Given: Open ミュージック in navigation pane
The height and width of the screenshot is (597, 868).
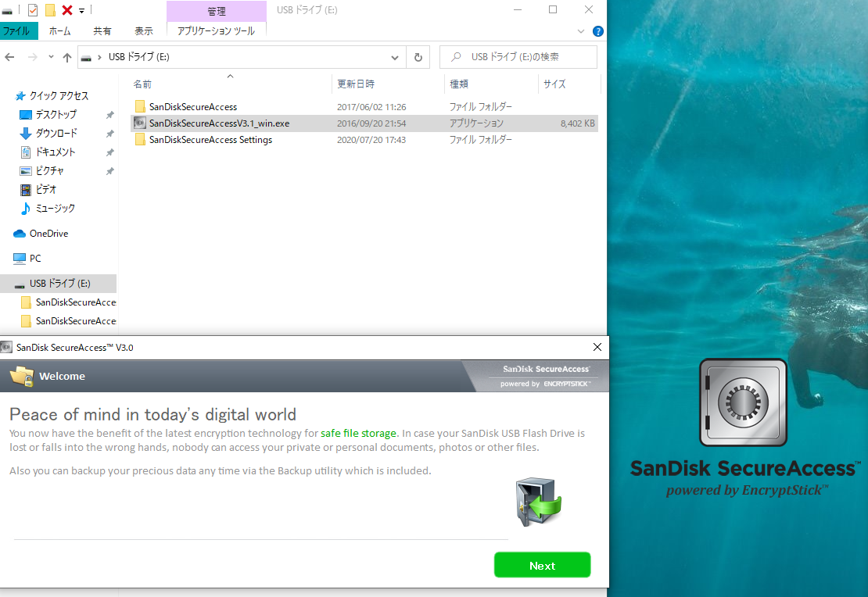Looking at the screenshot, I should (x=56, y=209).
